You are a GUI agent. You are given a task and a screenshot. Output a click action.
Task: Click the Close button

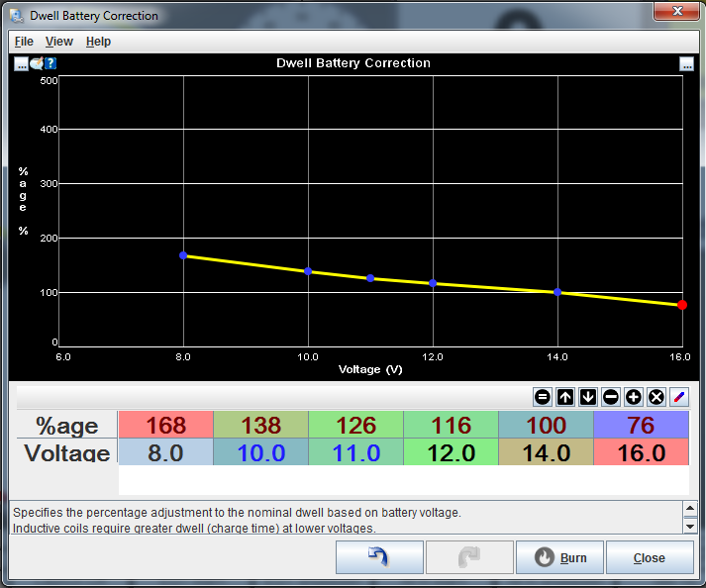tap(649, 557)
